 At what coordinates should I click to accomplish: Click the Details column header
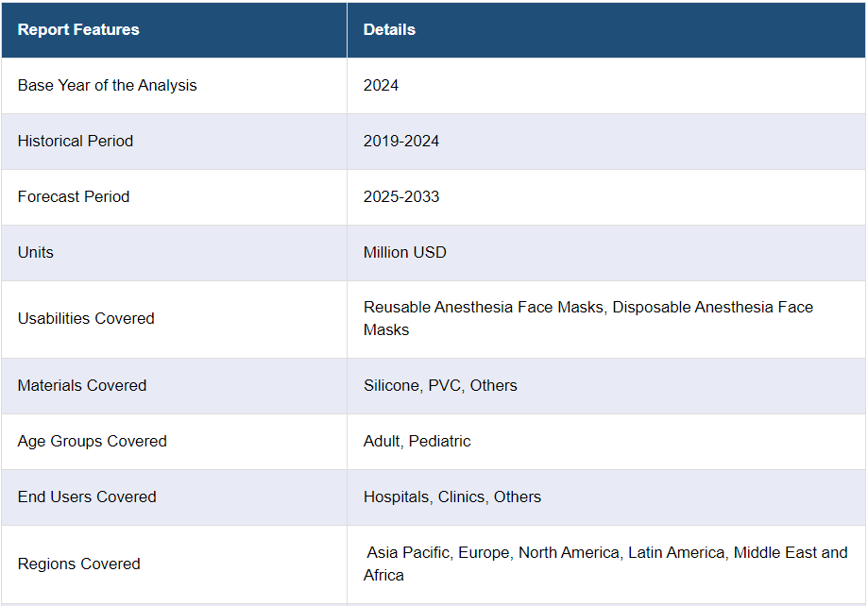(389, 29)
